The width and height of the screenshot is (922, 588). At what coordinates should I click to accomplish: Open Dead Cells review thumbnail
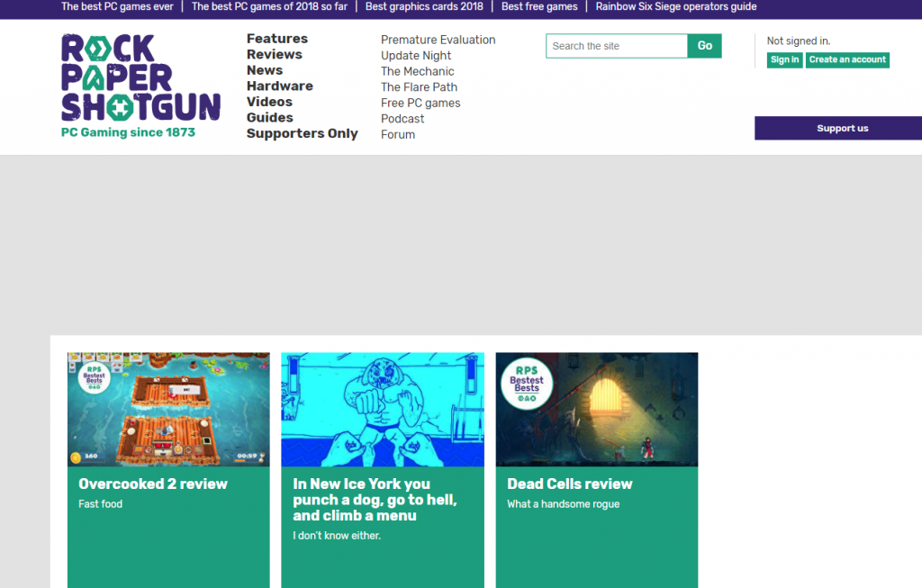pyautogui.click(x=597, y=410)
